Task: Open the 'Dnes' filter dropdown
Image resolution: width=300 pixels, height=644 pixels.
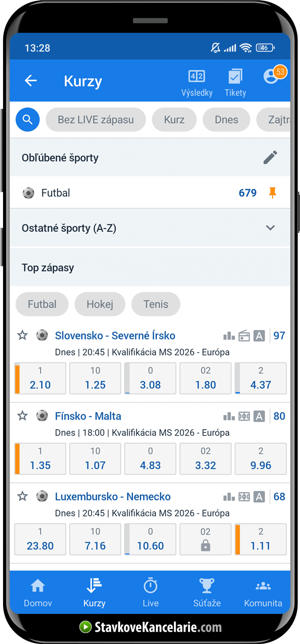Action: [226, 119]
